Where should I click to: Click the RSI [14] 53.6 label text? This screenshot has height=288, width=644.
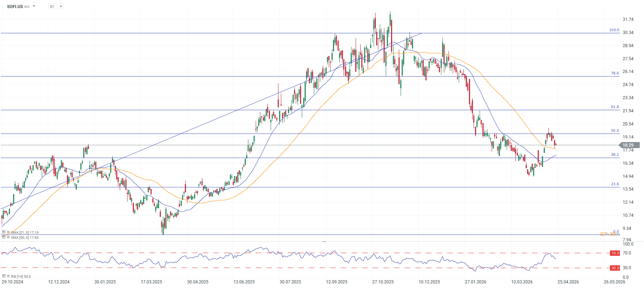click(x=21, y=277)
